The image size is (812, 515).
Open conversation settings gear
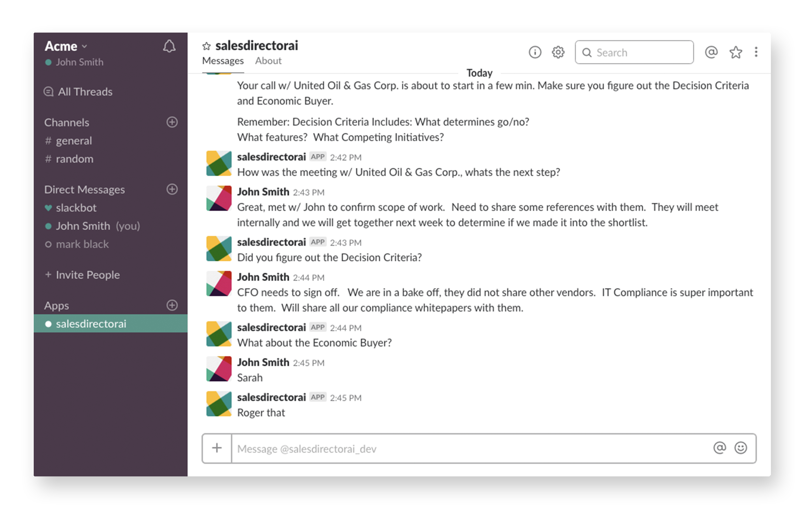tap(558, 52)
